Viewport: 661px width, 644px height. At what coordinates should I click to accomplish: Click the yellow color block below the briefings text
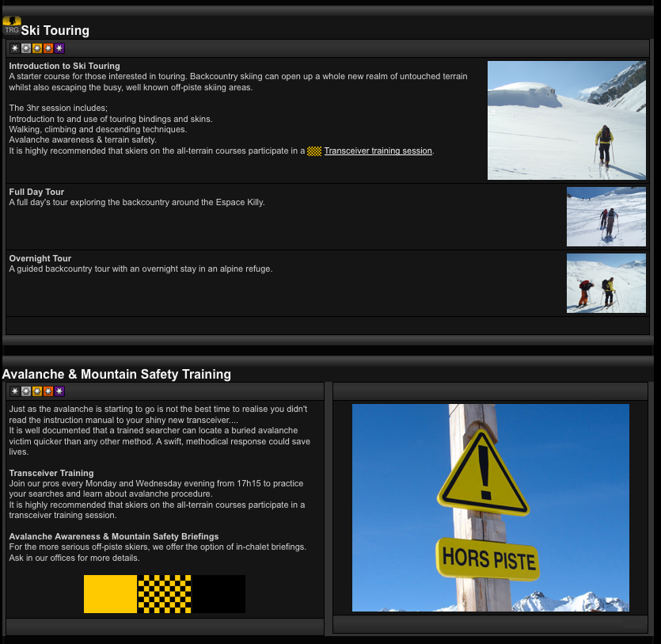tap(110, 593)
